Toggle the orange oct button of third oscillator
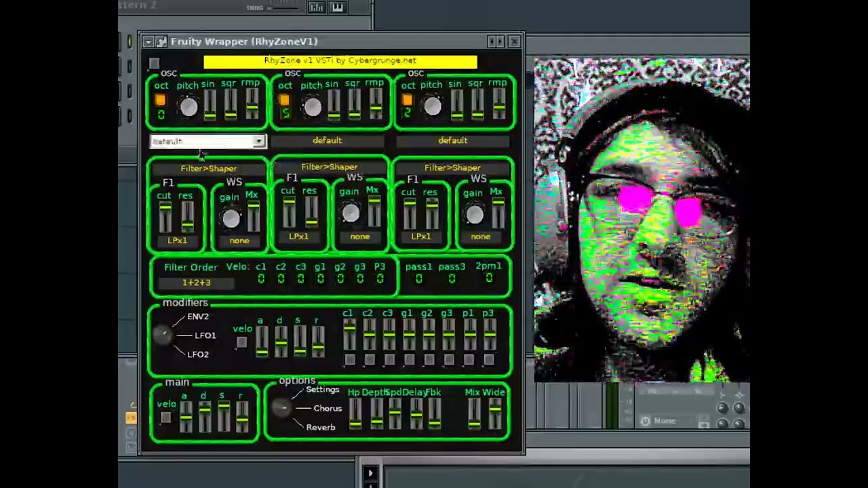This screenshot has height=488, width=868. tap(407, 100)
